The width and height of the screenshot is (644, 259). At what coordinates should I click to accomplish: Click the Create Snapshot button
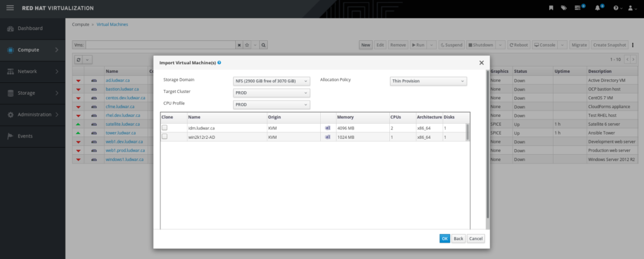pos(609,45)
